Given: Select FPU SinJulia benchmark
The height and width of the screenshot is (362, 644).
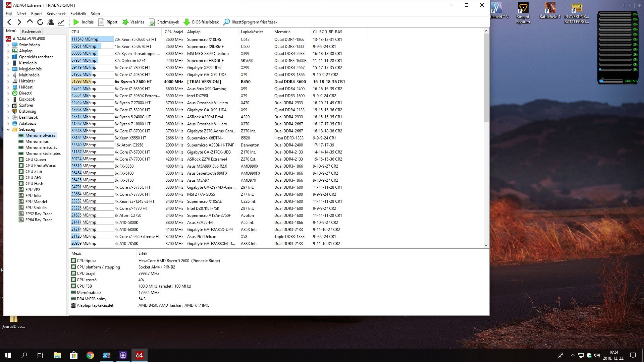Looking at the screenshot, I should click(x=36, y=208).
